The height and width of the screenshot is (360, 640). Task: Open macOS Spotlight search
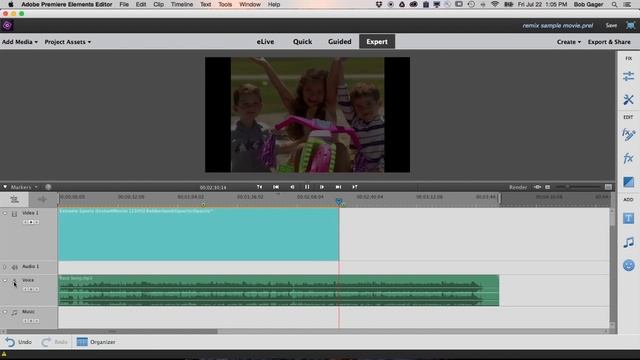pyautogui.click(x=614, y=4)
